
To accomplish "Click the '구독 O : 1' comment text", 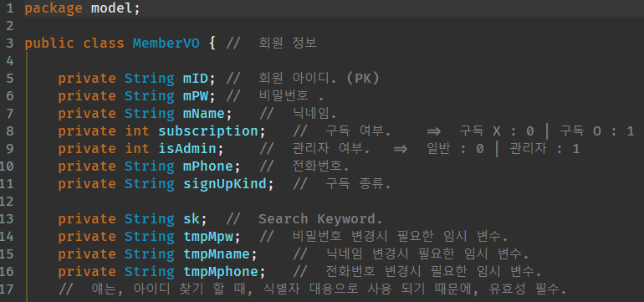I will (597, 131).
